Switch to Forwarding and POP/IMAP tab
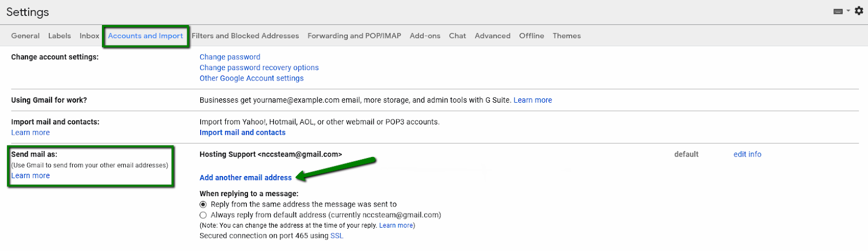Viewport: 868px width, 251px height. pyautogui.click(x=354, y=36)
